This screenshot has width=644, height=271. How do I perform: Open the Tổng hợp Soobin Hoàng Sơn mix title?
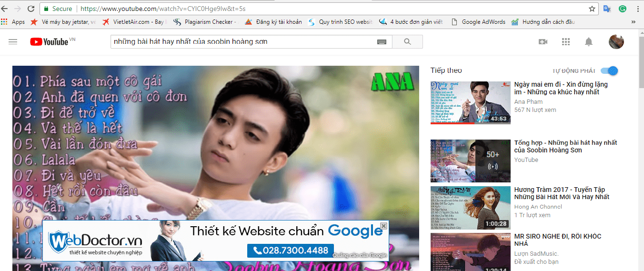565,146
